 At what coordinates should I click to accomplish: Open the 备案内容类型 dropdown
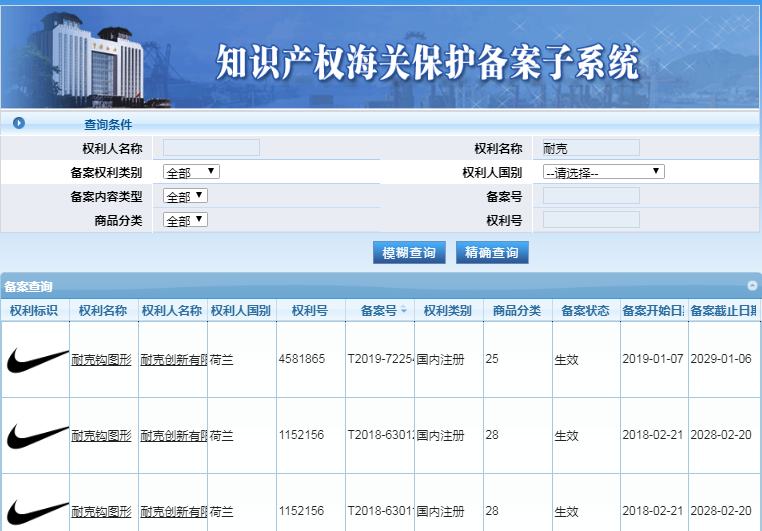coord(185,196)
